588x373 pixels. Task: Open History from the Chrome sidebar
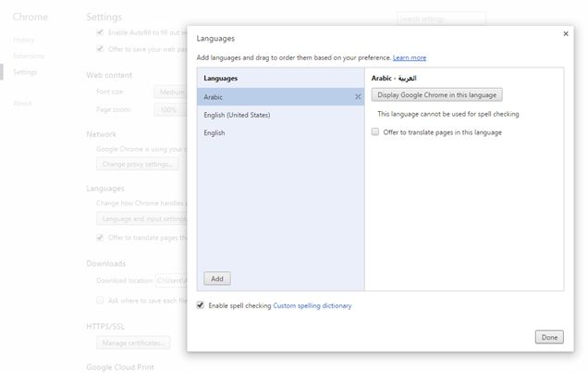point(23,41)
